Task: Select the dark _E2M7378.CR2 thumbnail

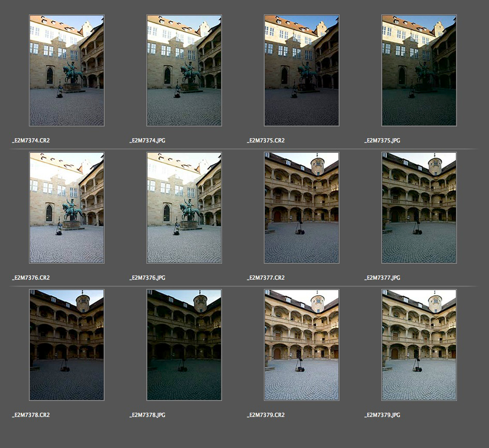Action: [x=67, y=345]
